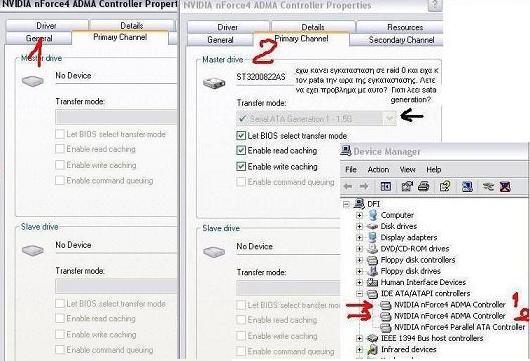Screen dimensions: 530x361
Task: Click the Infrared devices icon
Action: pyautogui.click(x=372, y=350)
